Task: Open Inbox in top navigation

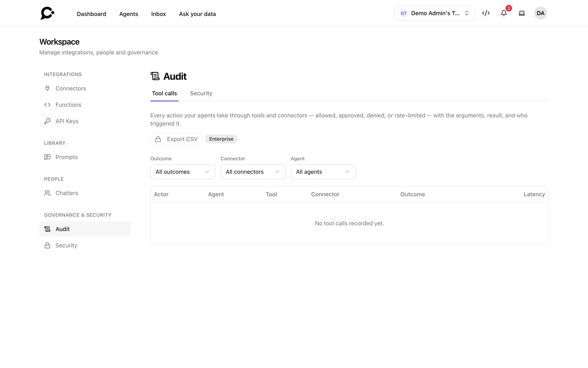Action: (x=158, y=14)
